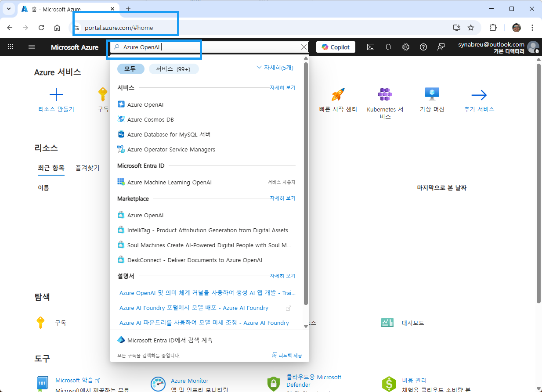Expand 자세히(5개) filter options
This screenshot has height=392, width=542.
point(275,68)
